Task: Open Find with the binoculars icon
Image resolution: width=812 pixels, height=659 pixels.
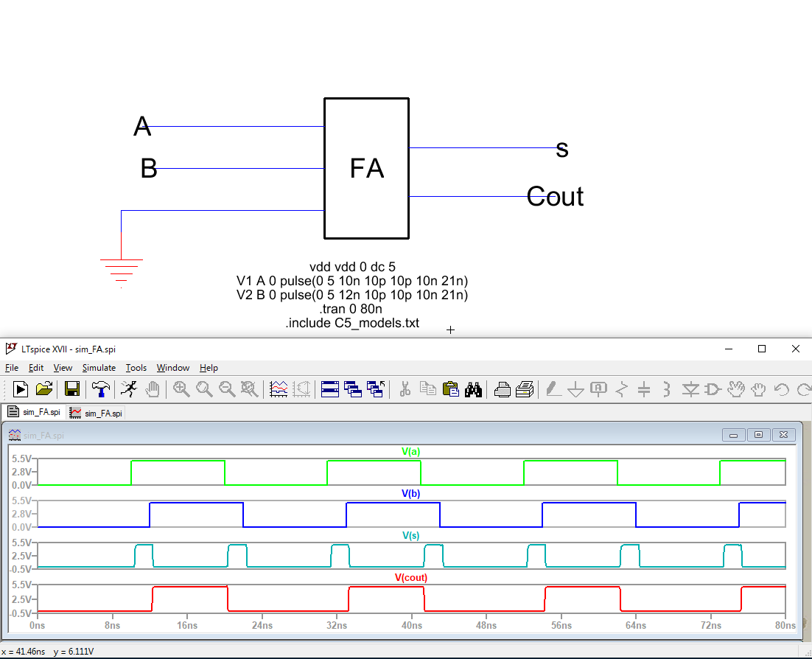Action: pyautogui.click(x=473, y=389)
